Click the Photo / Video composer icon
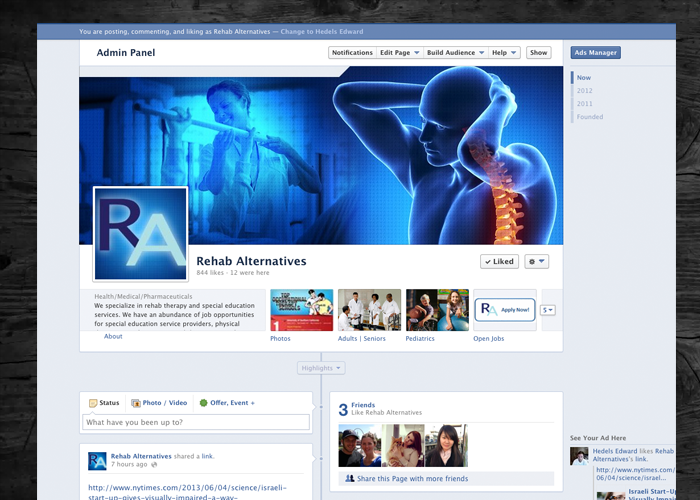The height and width of the screenshot is (500, 700). point(136,403)
